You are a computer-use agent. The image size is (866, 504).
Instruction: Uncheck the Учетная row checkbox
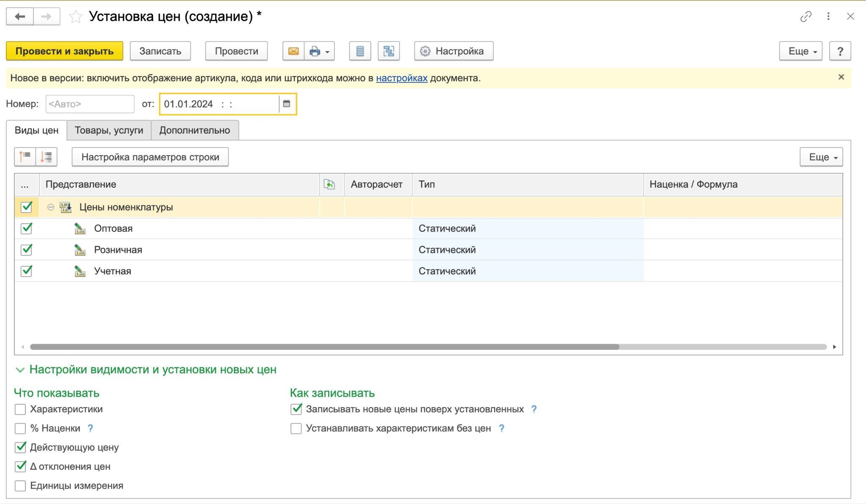[27, 271]
